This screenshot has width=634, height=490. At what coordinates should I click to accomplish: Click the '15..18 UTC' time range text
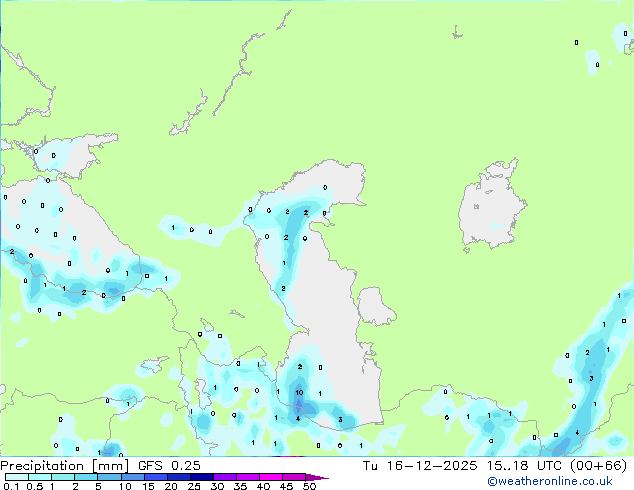(x=526, y=466)
